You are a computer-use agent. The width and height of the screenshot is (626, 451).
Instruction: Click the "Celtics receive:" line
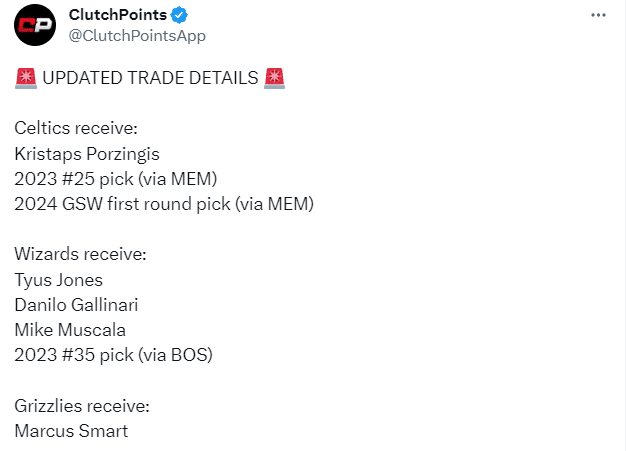(75, 127)
